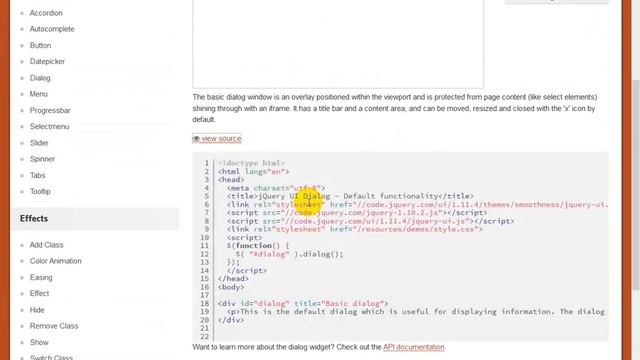This screenshot has width=640, height=360.
Task: Click the style.css stylesheet link line
Action: point(355,229)
